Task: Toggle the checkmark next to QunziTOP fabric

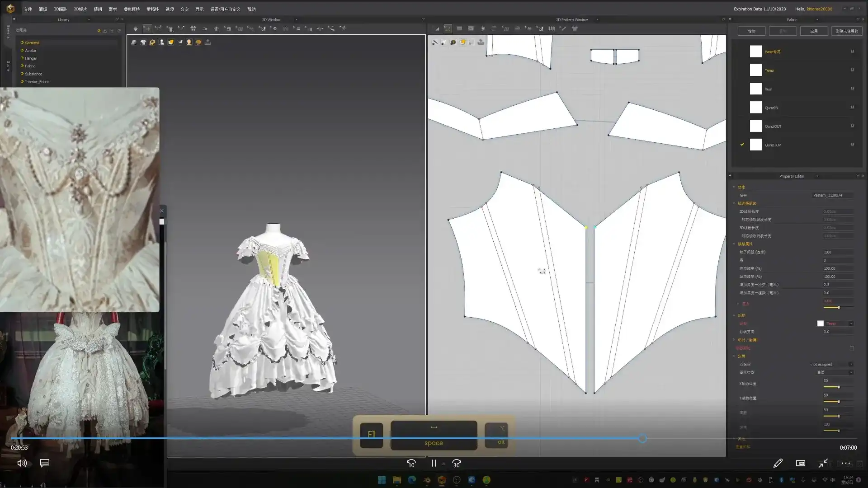Action: click(742, 145)
